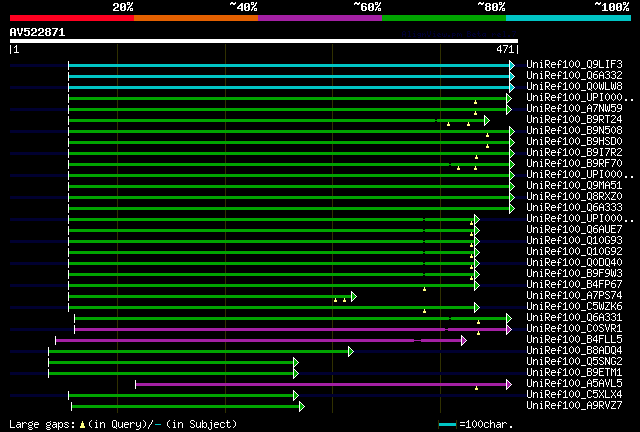Click the arrowhead ending the A9RVZ7 bar
Image resolution: width=640 pixels, height=432 pixels.
point(302,406)
